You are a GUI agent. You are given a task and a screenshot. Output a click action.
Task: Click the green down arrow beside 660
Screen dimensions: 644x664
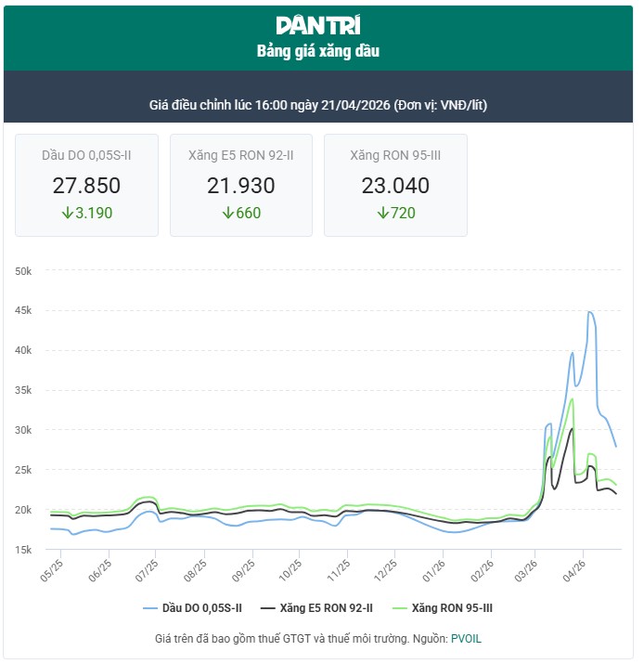pyautogui.click(x=227, y=213)
